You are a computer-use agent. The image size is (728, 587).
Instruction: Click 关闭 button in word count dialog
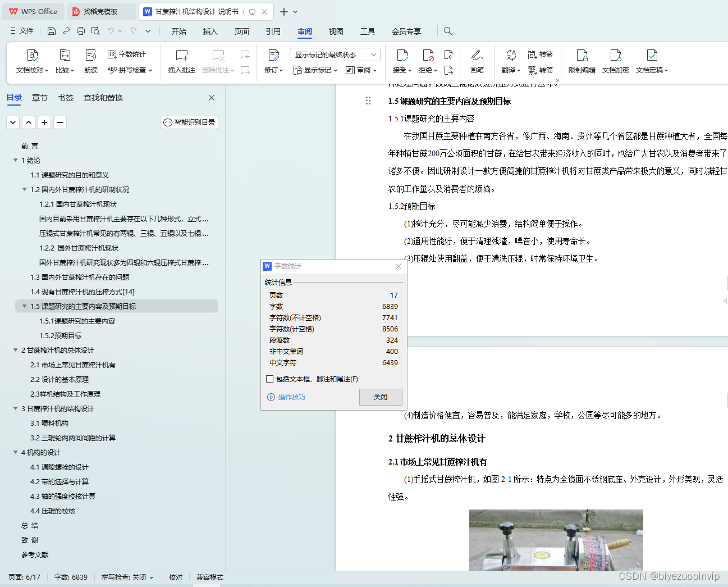click(x=381, y=397)
